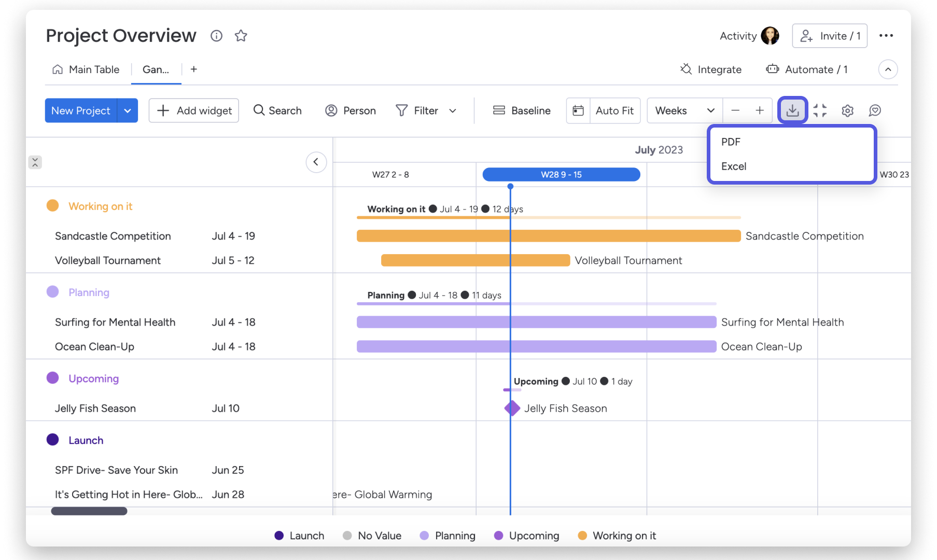This screenshot has width=937, height=560.
Task: Click the orange Sandcastle Competition bar
Action: tap(548, 236)
